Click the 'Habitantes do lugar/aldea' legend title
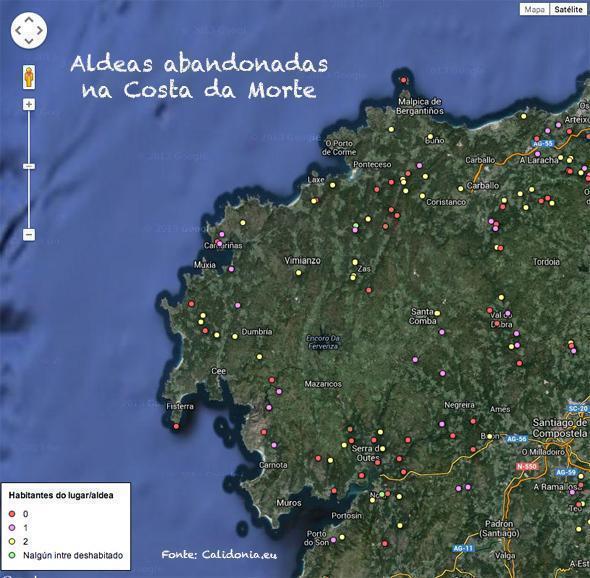The width and height of the screenshot is (590, 578). (x=61, y=495)
